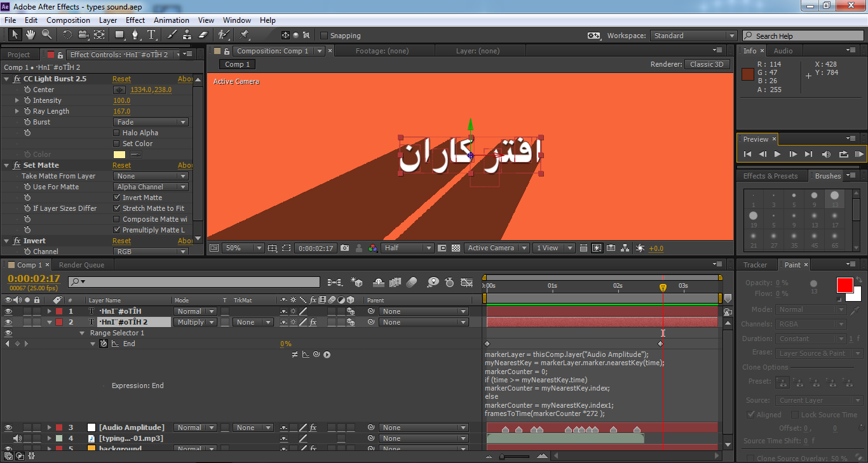The height and width of the screenshot is (463, 868).
Task: Open the Animation menu
Action: (172, 20)
